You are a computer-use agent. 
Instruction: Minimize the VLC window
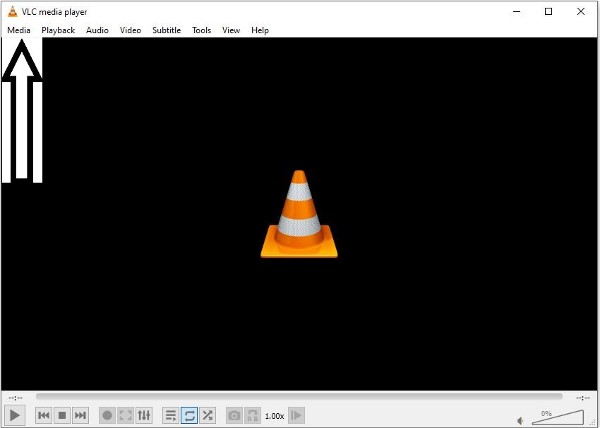517,11
